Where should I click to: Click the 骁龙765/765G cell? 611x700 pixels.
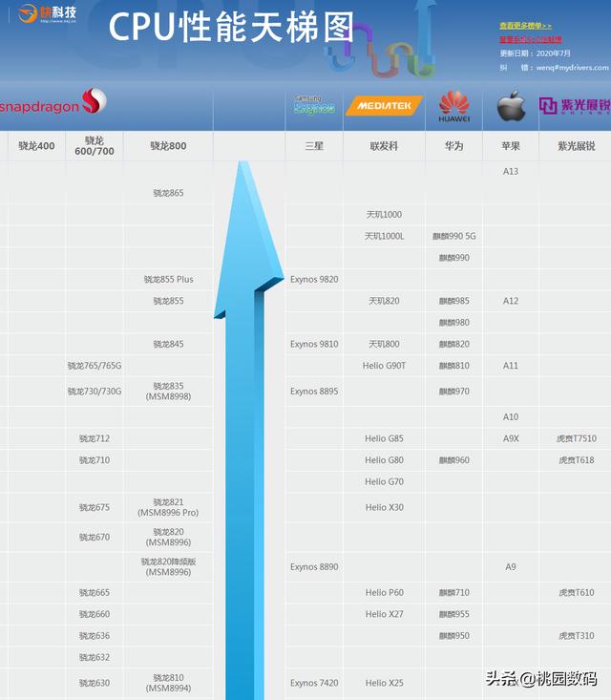point(95,366)
